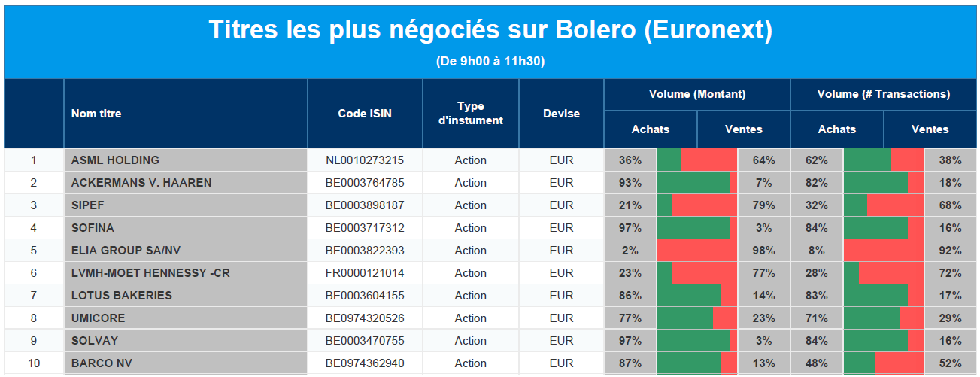Select the 'Volume (Montant)' header group
Viewport: 980px width, 377px height.
697,94
